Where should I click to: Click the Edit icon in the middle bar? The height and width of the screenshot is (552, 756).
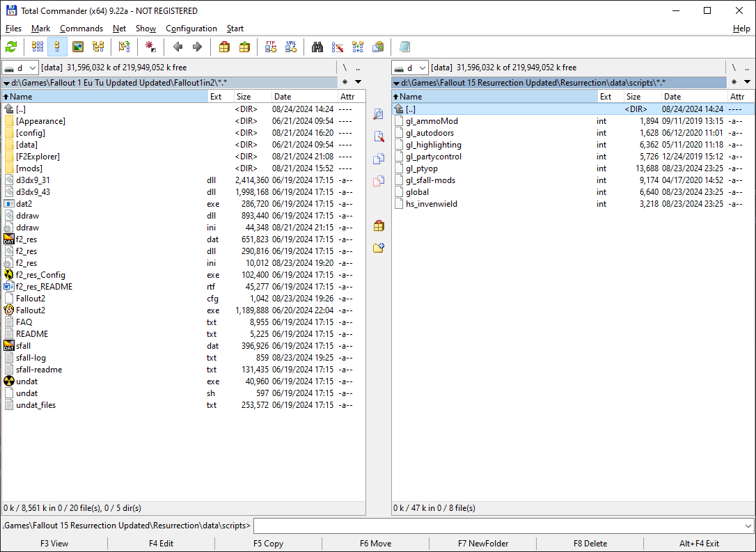coord(379,136)
